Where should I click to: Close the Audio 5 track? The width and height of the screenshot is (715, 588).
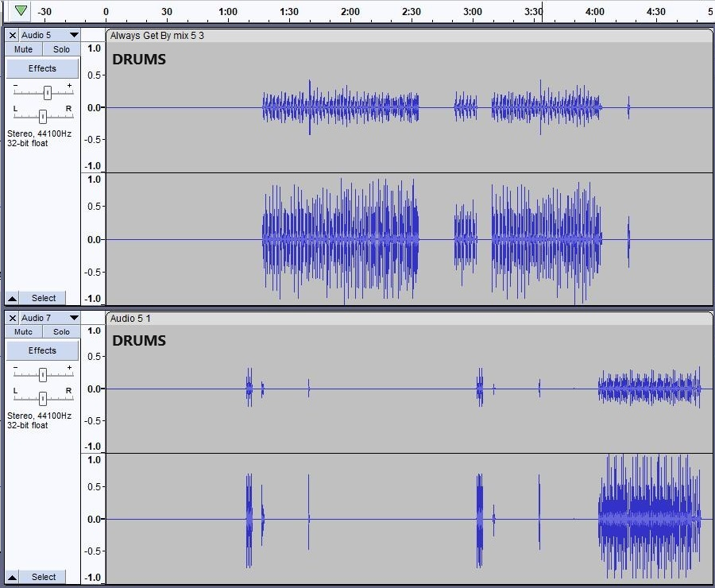point(13,35)
